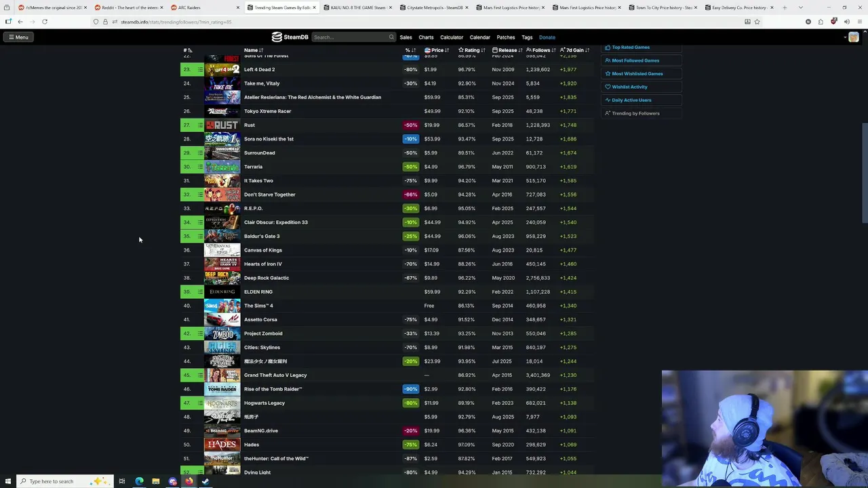Image resolution: width=868 pixels, height=488 pixels.
Task: Sort the table by Follows column
Action: (541, 50)
